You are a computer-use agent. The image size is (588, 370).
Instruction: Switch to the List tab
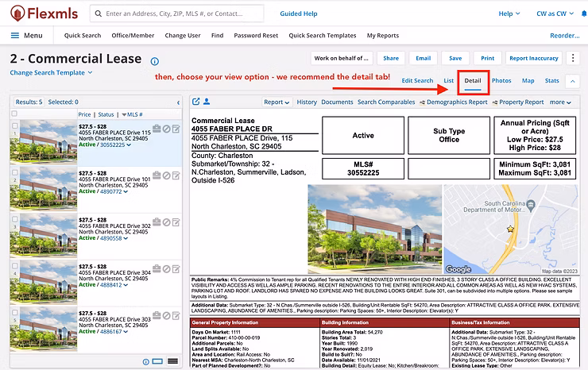click(x=448, y=81)
